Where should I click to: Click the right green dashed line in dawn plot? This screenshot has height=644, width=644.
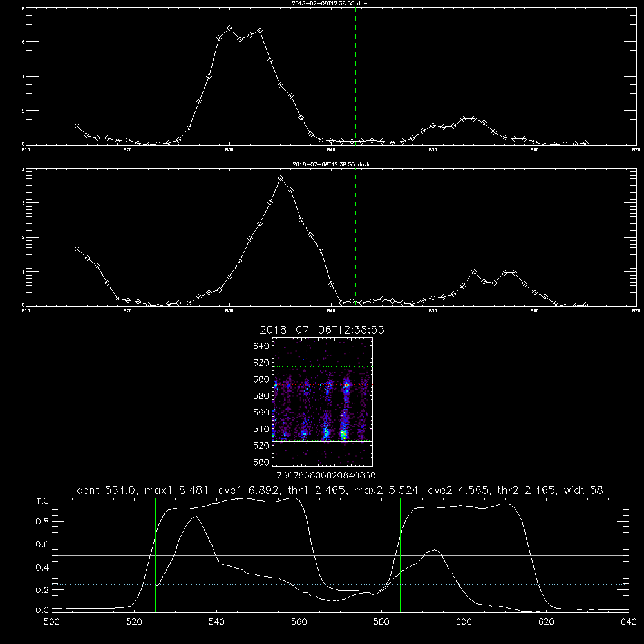point(355,77)
